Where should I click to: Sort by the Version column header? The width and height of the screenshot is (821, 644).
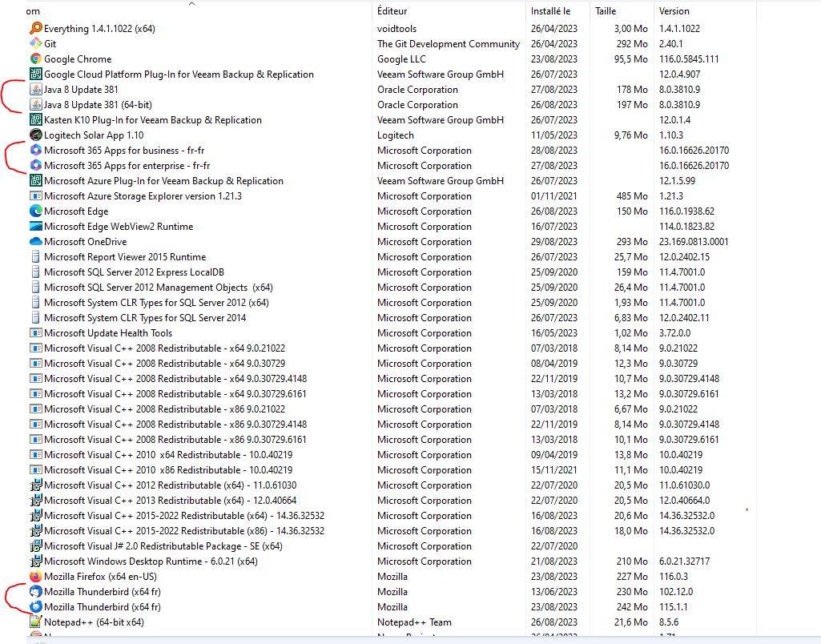point(674,11)
